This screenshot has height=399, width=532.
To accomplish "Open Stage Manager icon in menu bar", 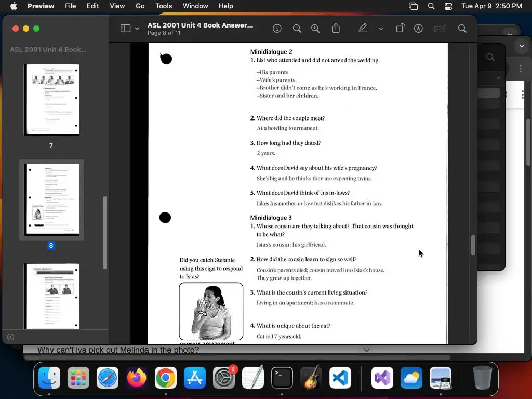I will tap(413, 6).
